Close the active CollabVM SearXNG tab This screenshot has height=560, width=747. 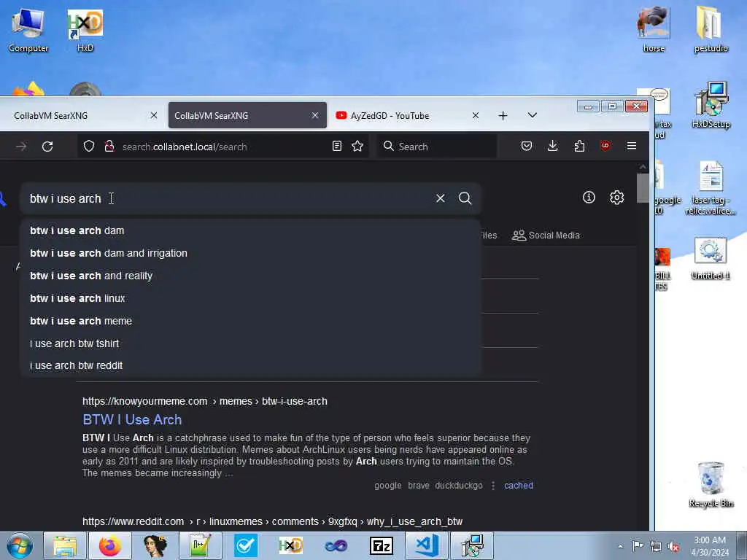coord(315,115)
